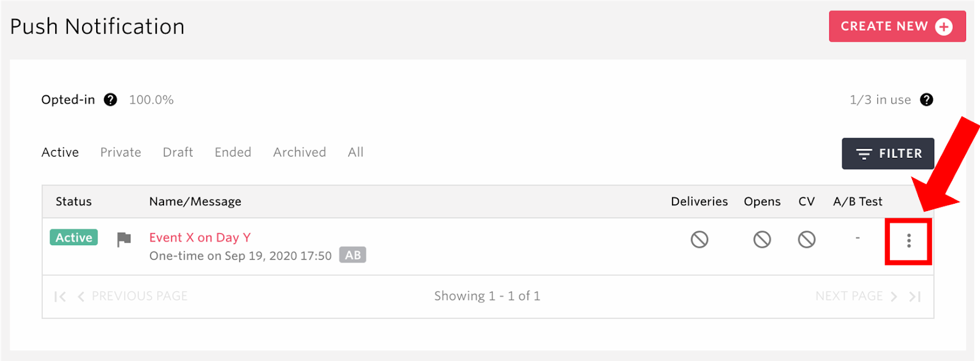The width and height of the screenshot is (980, 361).
Task: Click the Deliveries no-data icon
Action: pyautogui.click(x=699, y=239)
